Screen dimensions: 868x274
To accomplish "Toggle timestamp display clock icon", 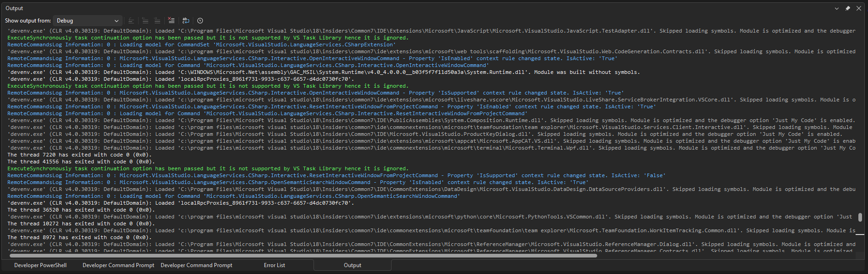I will [200, 21].
